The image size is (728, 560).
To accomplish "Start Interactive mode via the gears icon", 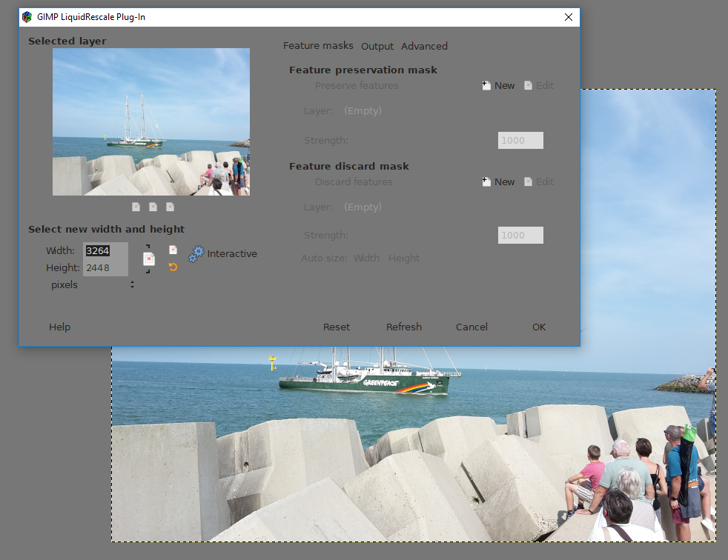I will coord(196,254).
